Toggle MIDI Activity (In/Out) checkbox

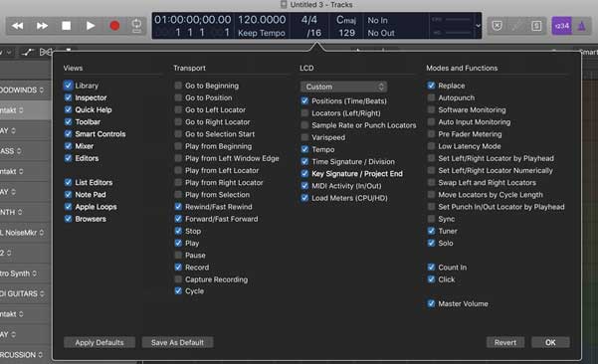tap(304, 186)
